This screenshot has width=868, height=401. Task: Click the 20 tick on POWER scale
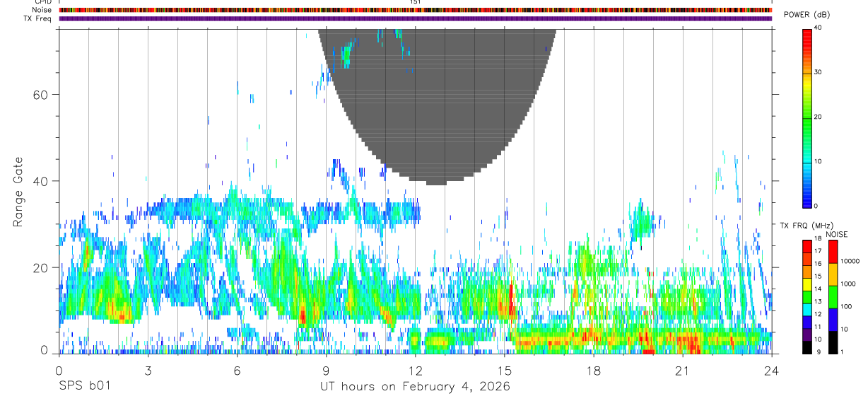click(x=819, y=117)
